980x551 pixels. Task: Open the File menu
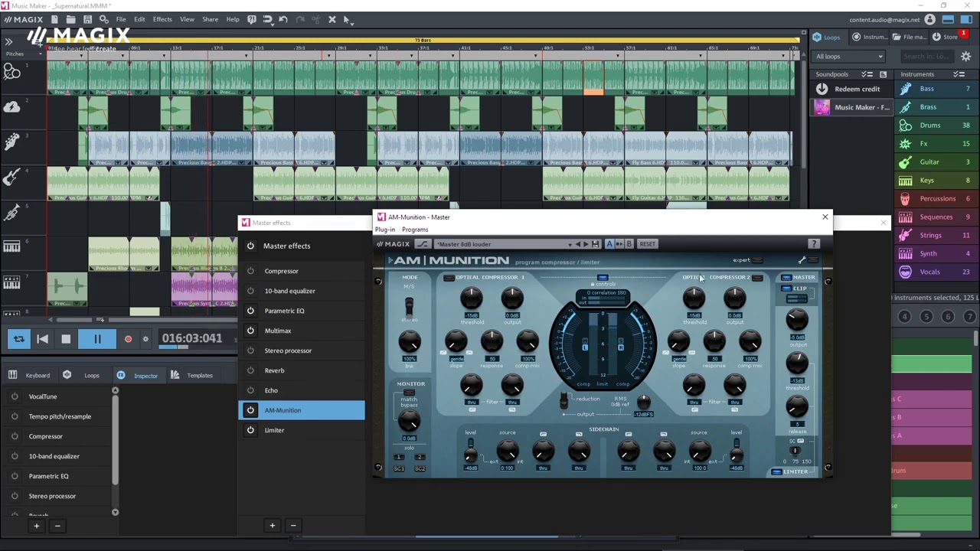pos(121,19)
